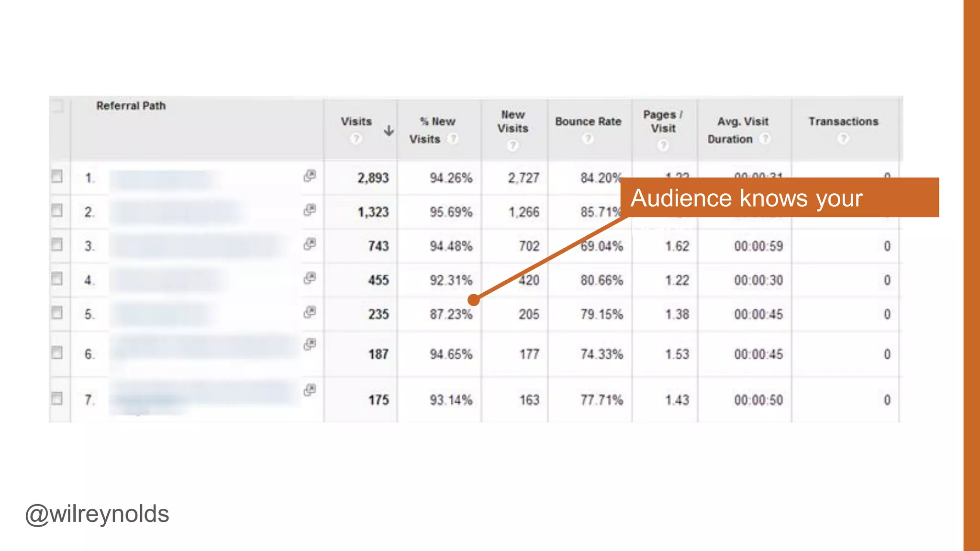Show help icon under New Visits header
The width and height of the screenshot is (980, 551).
[x=512, y=145]
